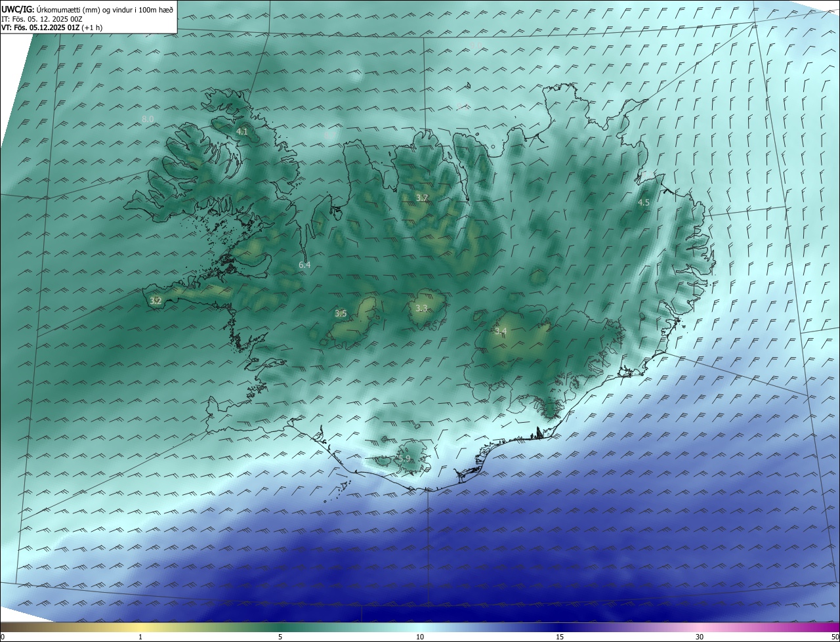Click the 3.3 value label on the glacier
The height and width of the screenshot is (642, 840).
[x=421, y=308]
